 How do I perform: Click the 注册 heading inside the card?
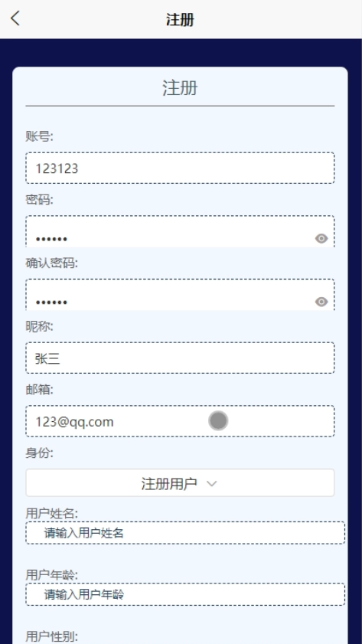[x=180, y=88]
